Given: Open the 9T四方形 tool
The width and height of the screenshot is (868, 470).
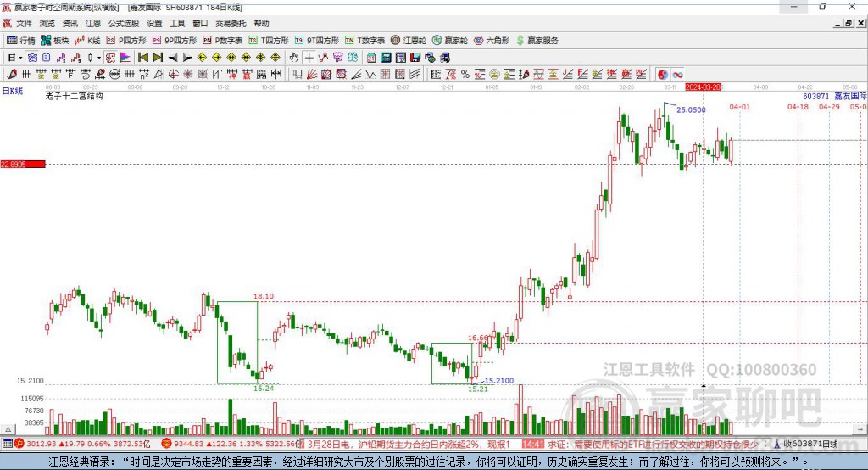Looking at the screenshot, I should point(317,41).
